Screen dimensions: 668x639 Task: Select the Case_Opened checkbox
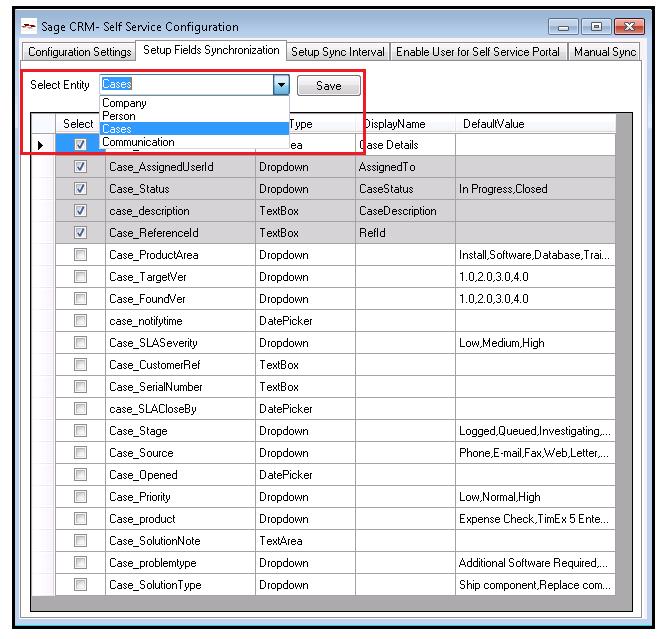click(80, 475)
